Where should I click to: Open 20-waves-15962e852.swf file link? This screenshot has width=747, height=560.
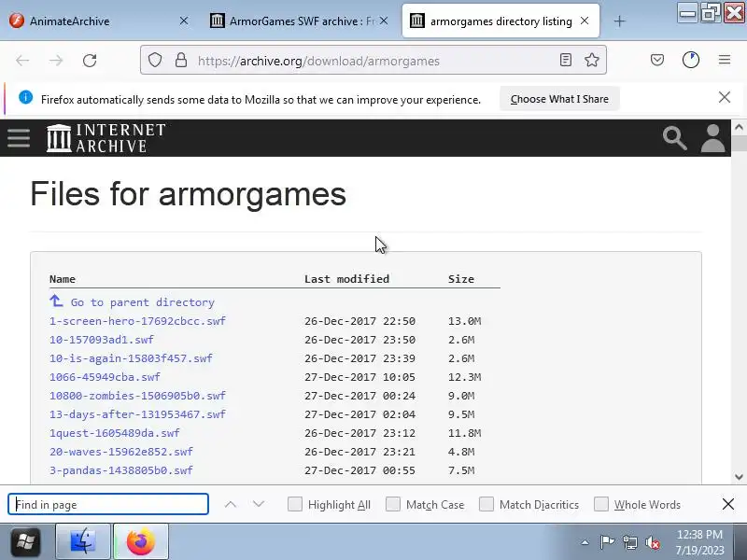pyautogui.click(x=121, y=452)
